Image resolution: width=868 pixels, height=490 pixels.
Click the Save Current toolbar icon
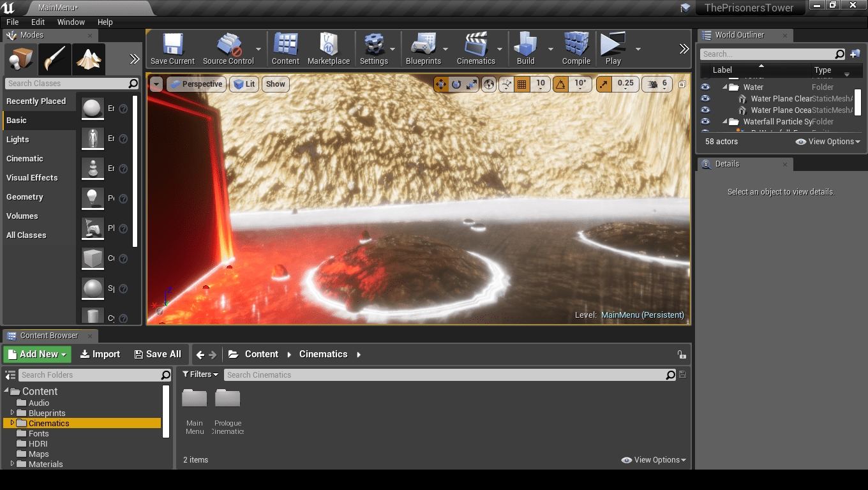pos(172,49)
